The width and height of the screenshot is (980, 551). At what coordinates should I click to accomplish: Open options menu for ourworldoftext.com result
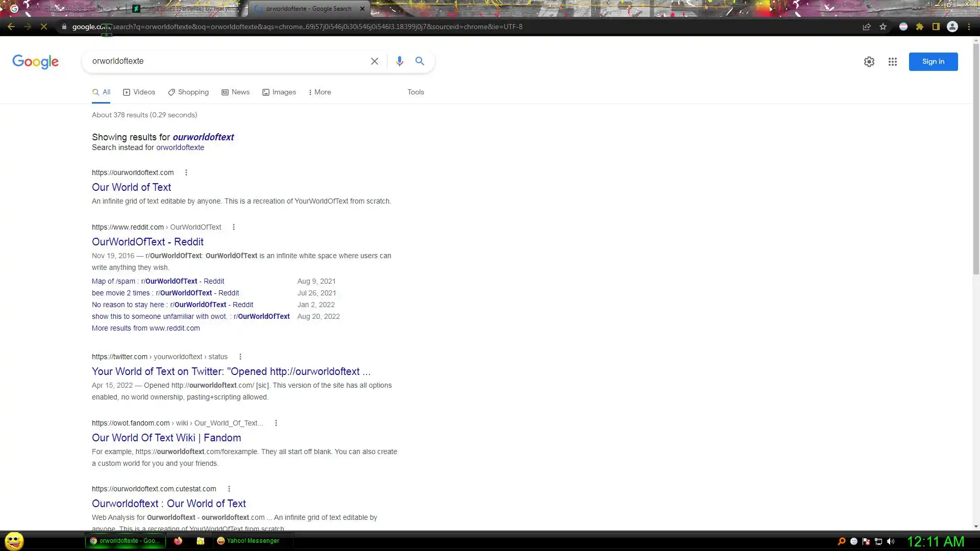point(186,172)
